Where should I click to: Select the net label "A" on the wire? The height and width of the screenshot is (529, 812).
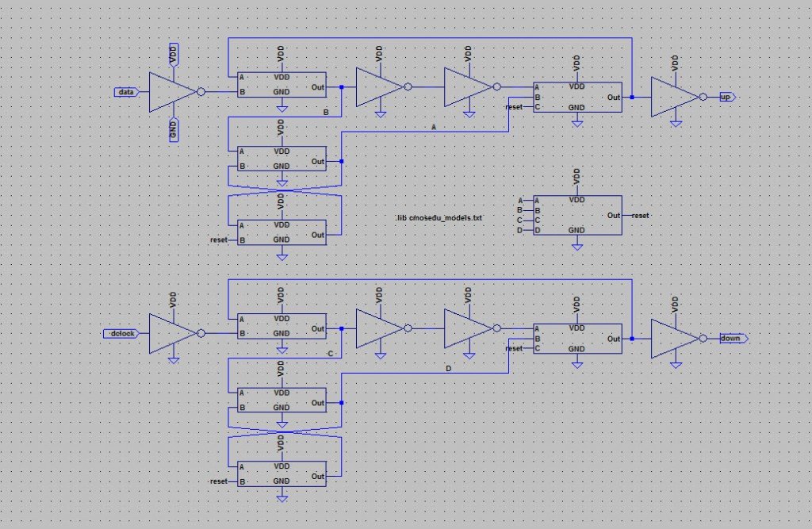[434, 127]
